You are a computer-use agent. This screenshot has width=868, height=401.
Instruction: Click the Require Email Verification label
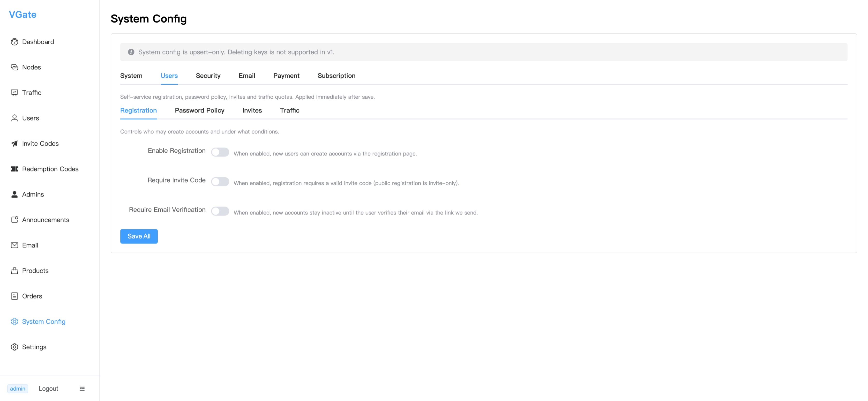point(167,210)
